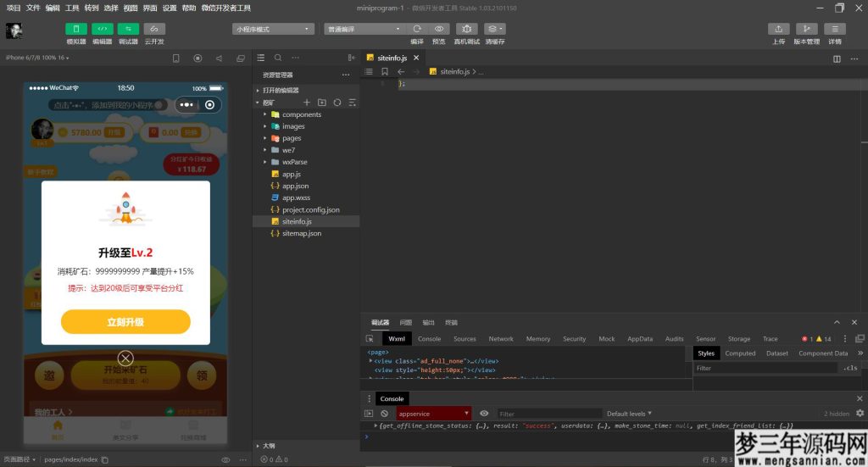Click the split editor icon
Screen dimensions: 868x467
click(x=837, y=58)
